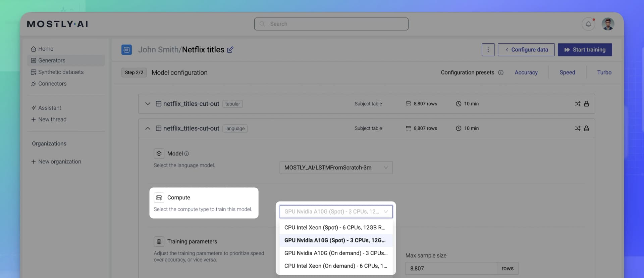Open the notifications bell

click(588, 24)
